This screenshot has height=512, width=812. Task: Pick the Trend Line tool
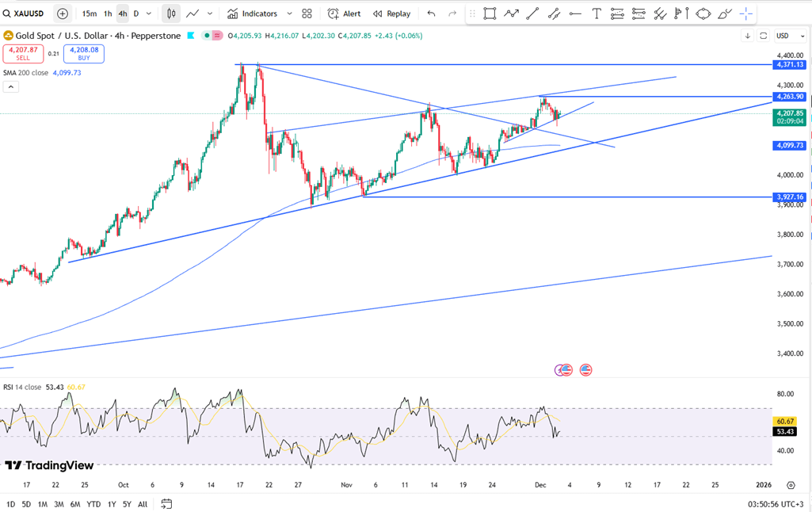click(x=532, y=13)
